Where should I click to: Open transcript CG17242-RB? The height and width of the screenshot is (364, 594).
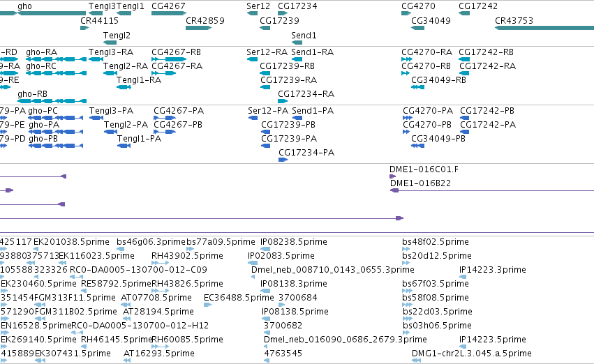pos(487,52)
